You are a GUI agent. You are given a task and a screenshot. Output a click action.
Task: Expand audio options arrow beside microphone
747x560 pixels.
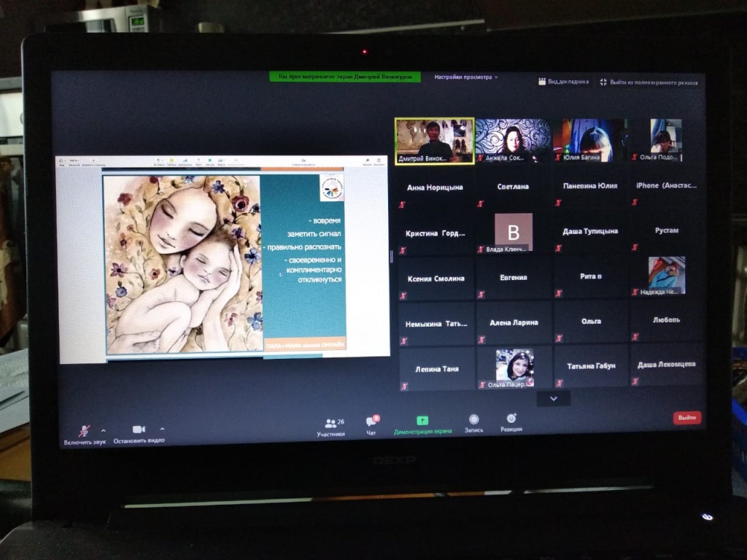point(103,430)
